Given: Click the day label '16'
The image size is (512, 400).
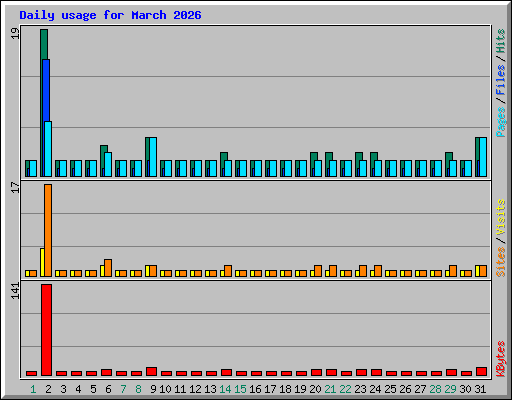Looking at the screenshot, I should tap(255, 389).
